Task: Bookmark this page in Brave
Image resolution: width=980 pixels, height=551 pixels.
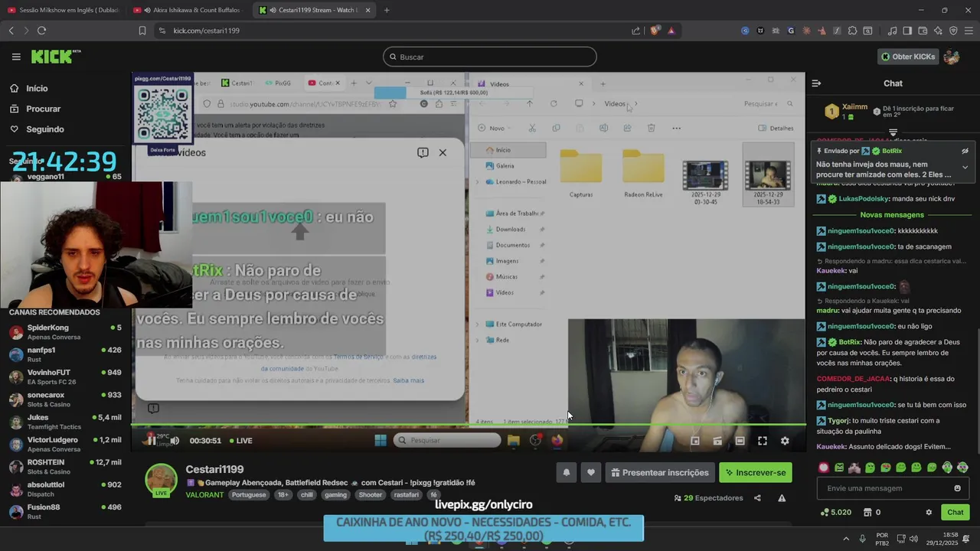Action: (142, 31)
